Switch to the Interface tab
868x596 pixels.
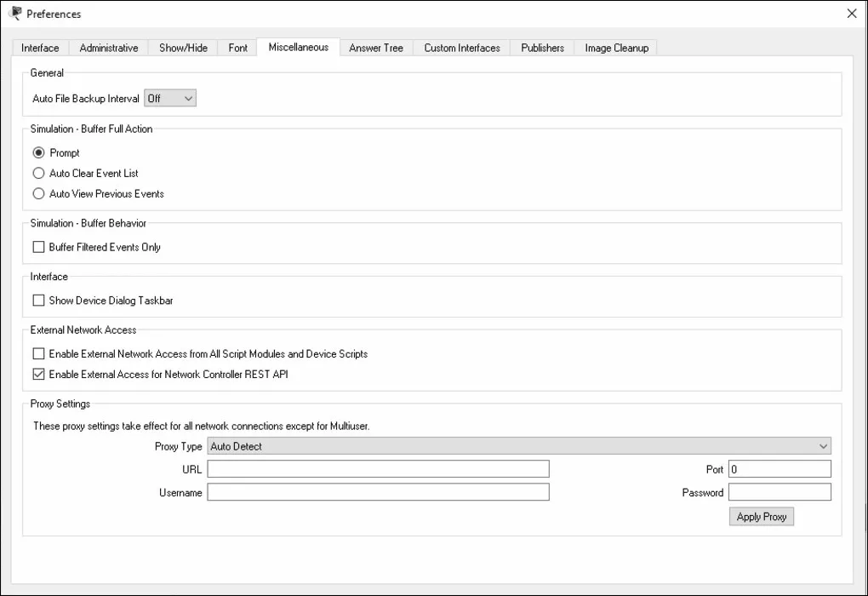click(40, 48)
